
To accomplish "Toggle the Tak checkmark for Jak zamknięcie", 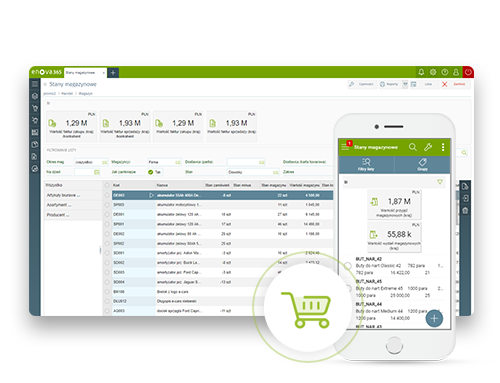I will tap(150, 172).
